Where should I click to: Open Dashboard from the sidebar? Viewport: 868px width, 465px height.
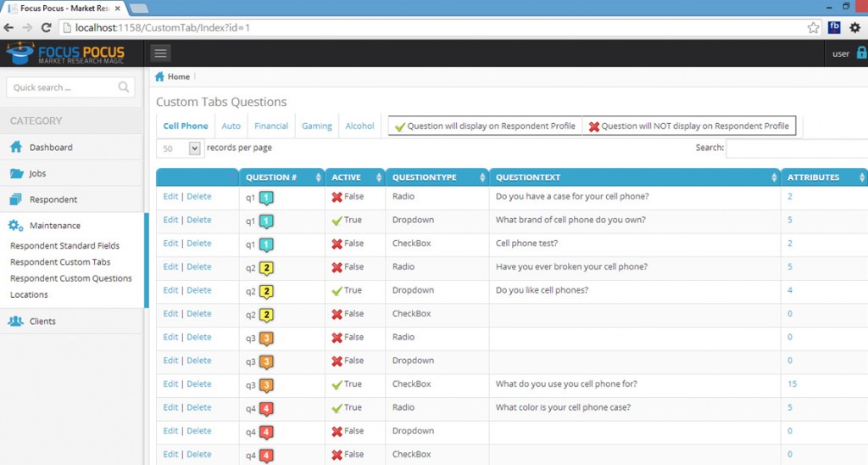[51, 148]
